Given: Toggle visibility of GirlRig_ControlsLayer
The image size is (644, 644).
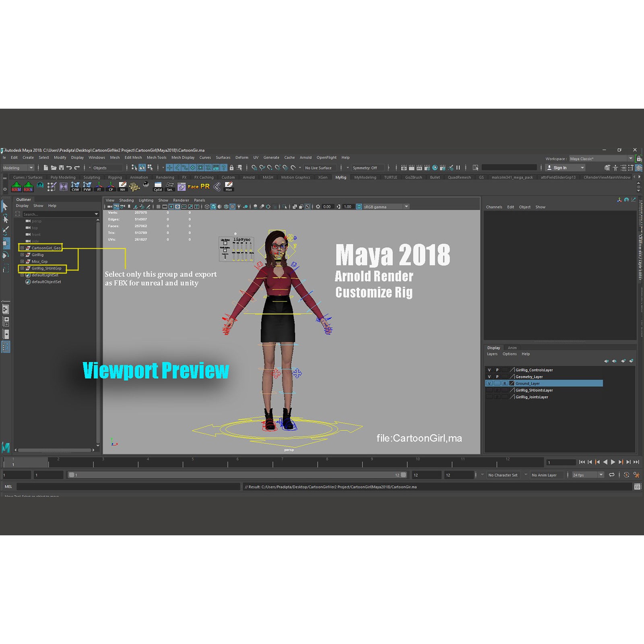Looking at the screenshot, I should click(489, 370).
